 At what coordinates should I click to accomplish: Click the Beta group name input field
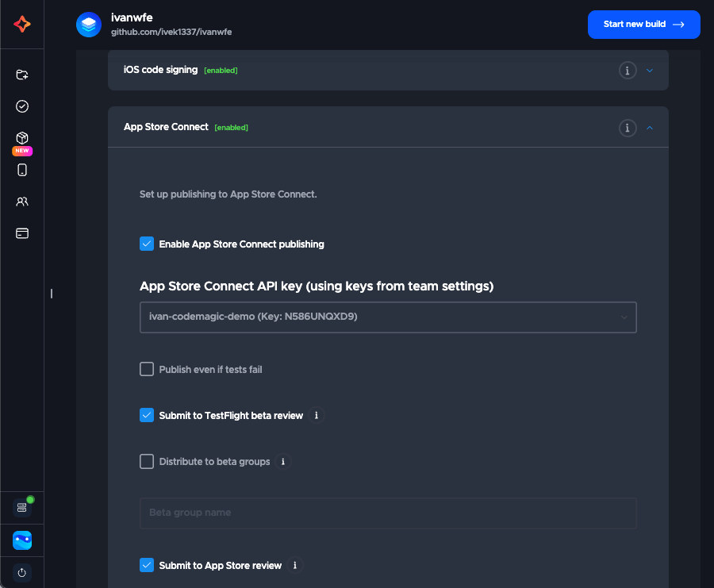point(388,513)
